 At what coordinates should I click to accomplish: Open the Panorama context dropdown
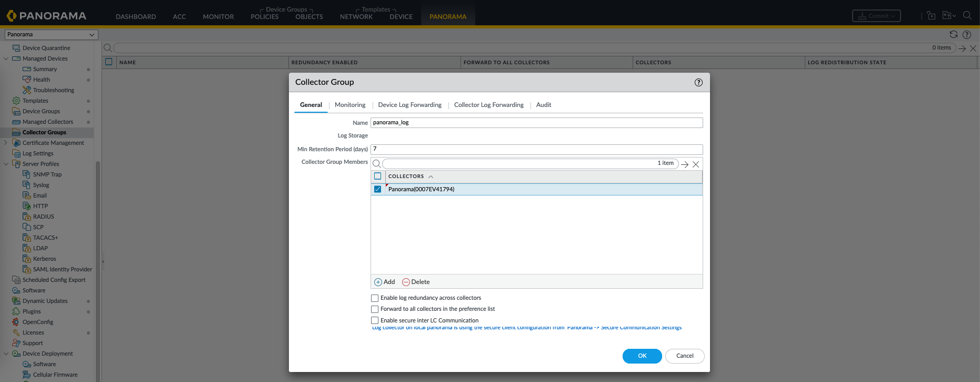(x=51, y=35)
